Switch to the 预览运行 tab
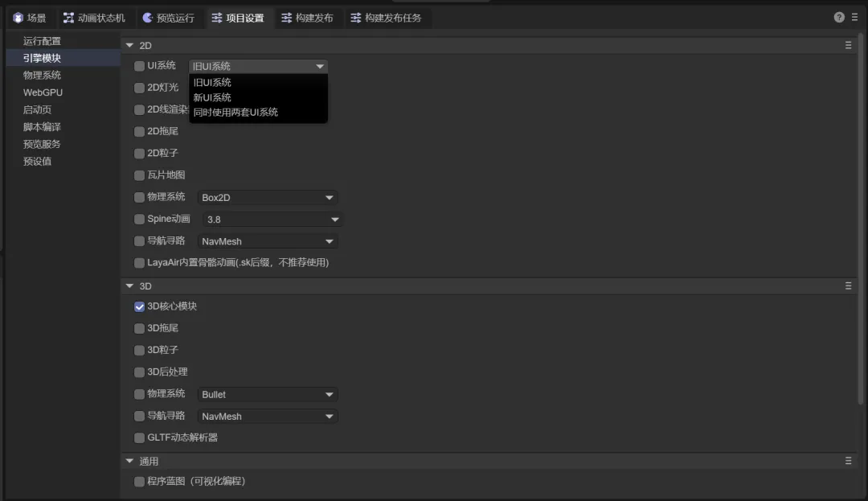Viewport: 868px width, 501px height. tap(168, 18)
